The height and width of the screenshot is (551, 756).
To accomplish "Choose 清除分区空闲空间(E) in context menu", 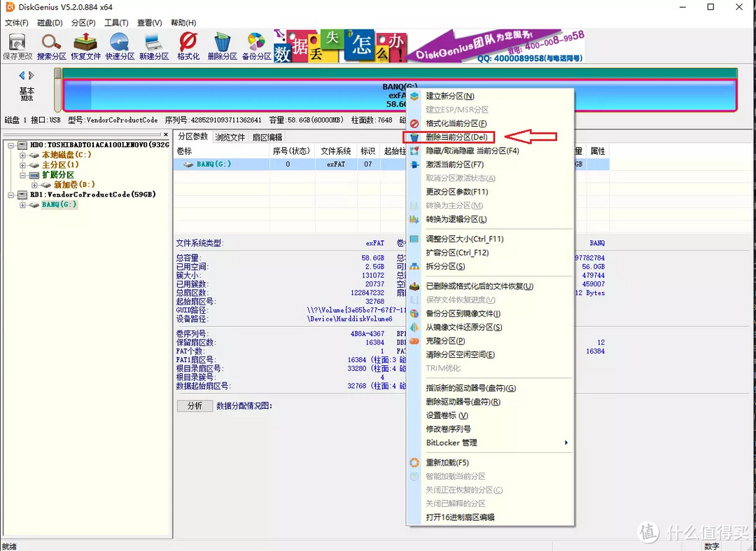I will pyautogui.click(x=490, y=354).
